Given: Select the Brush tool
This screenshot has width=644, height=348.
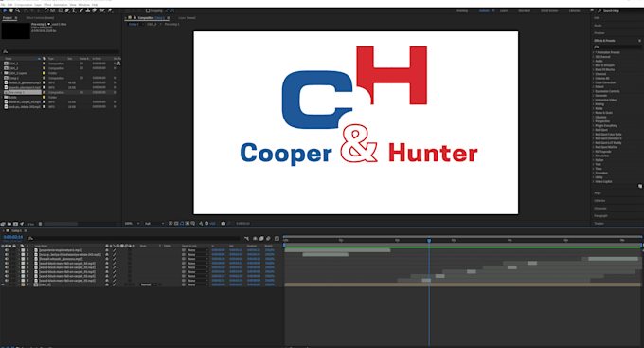Looking at the screenshot, I should pos(81,10).
